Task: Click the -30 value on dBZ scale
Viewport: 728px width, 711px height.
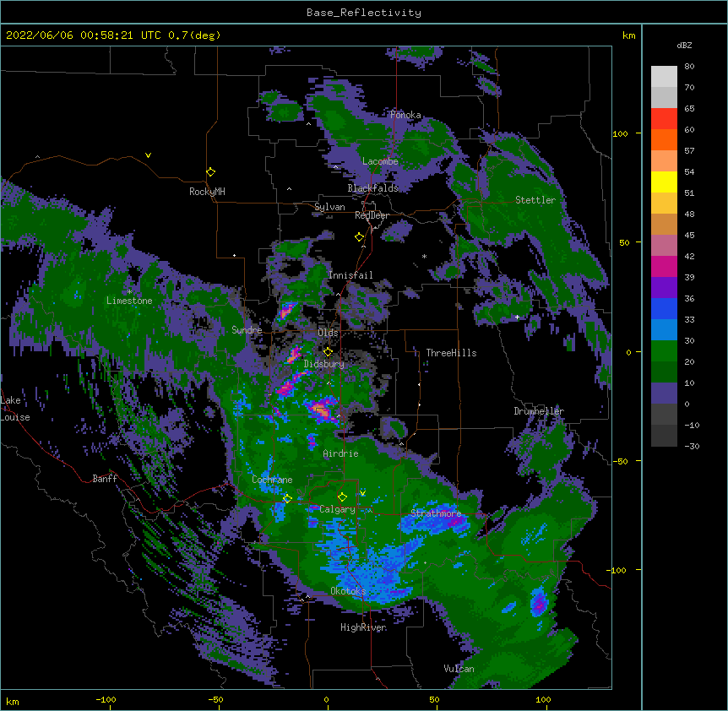Action: (x=692, y=446)
